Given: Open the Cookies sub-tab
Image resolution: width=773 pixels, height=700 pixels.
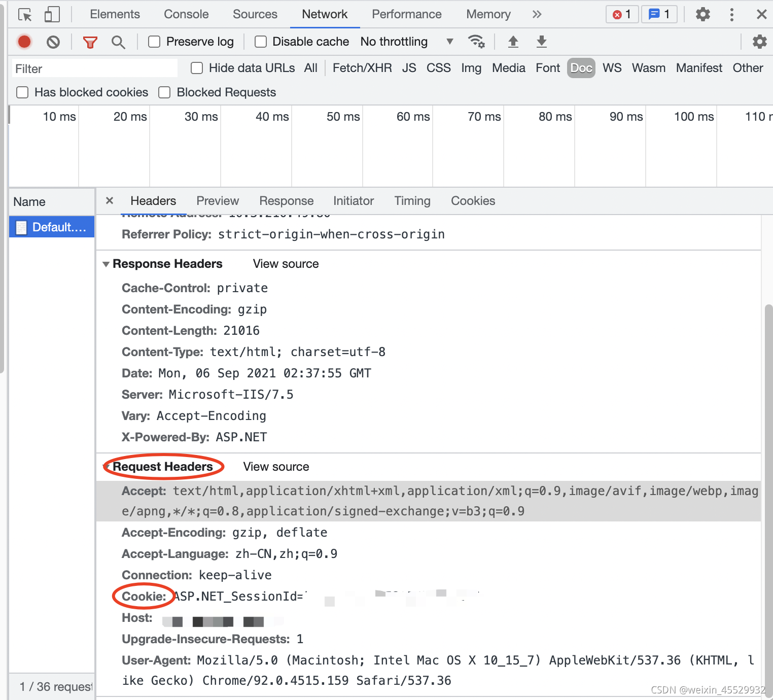Looking at the screenshot, I should 473,201.
